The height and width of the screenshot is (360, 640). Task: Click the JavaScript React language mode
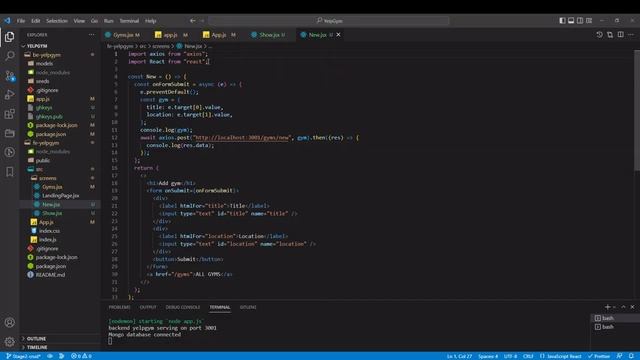pos(561,356)
